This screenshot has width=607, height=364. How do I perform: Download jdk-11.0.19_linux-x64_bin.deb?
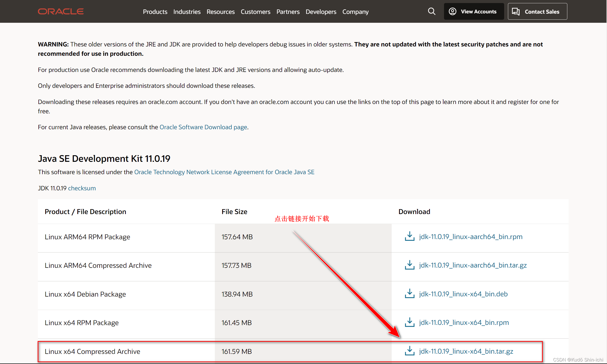[463, 294]
